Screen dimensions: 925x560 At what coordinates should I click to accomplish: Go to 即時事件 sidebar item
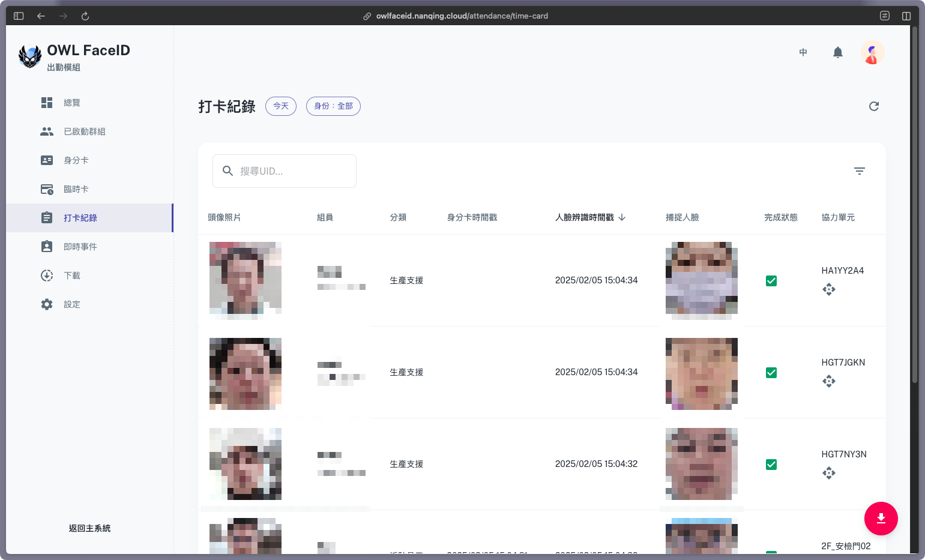click(x=80, y=247)
